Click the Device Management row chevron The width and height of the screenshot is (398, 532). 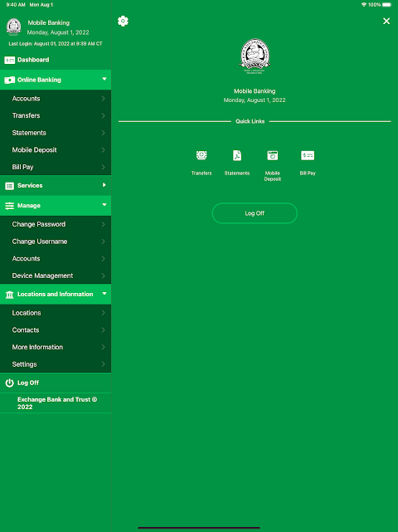[x=104, y=276]
